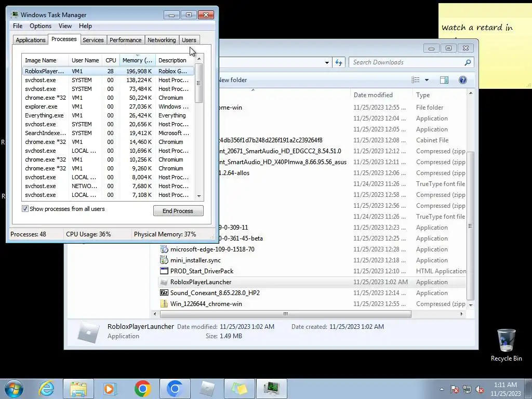
Task: Sort processes by User Name column
Action: [85, 60]
